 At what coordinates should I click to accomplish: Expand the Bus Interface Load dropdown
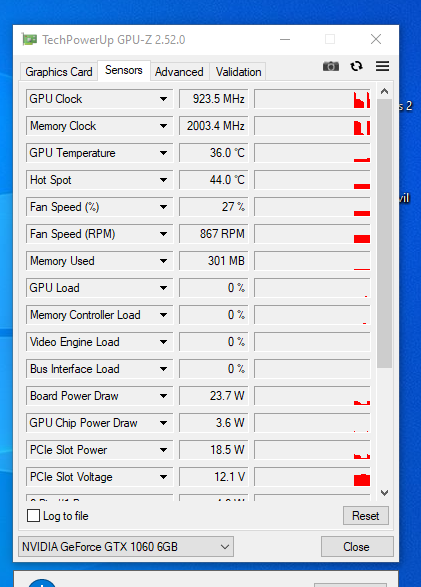163,369
